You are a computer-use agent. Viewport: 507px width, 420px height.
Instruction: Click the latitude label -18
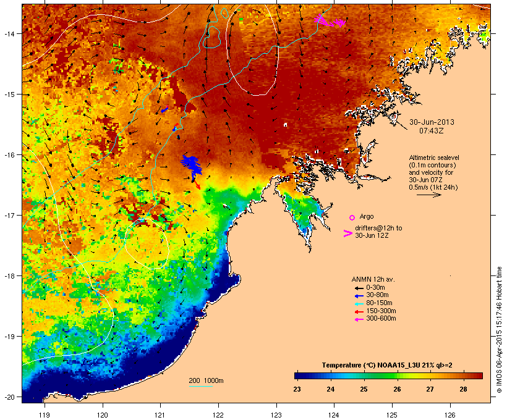9,276
